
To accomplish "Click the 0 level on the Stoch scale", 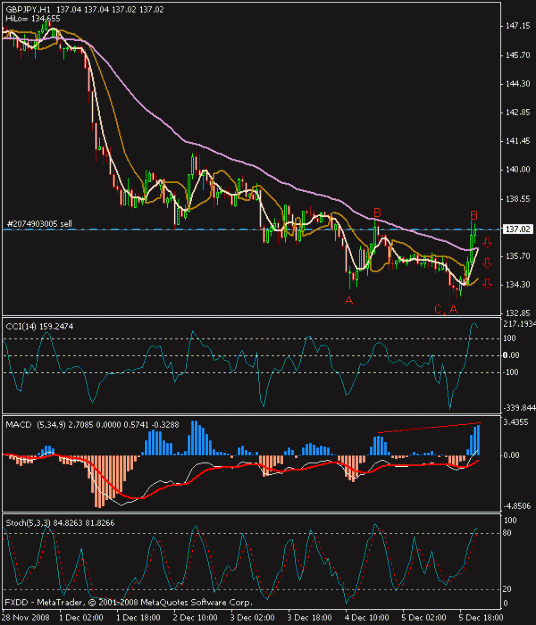I will pos(506,603).
